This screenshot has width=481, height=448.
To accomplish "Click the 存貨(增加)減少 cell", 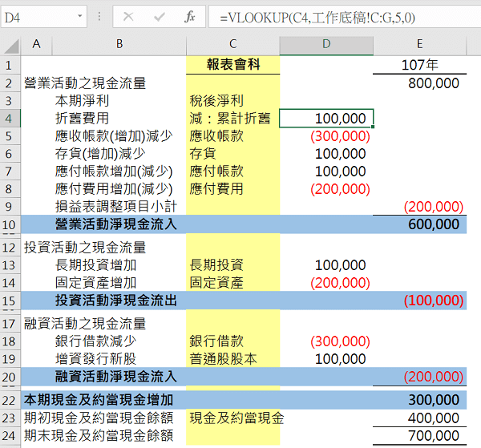I will [x=119, y=154].
